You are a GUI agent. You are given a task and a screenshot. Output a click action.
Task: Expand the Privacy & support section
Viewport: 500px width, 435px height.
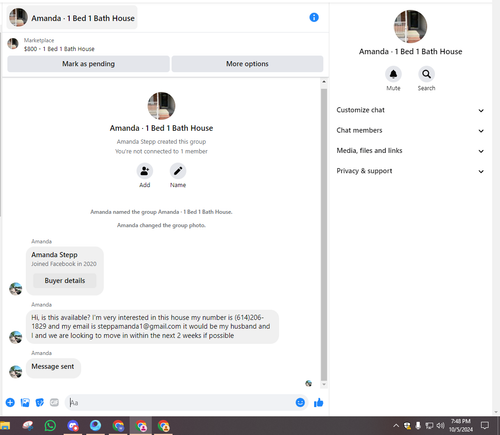tap(410, 171)
